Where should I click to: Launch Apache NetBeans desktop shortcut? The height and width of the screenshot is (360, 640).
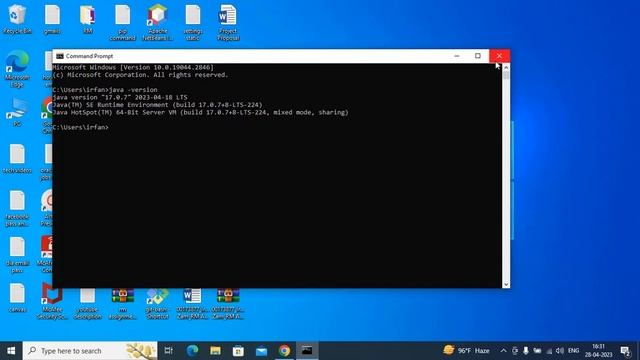158,22
